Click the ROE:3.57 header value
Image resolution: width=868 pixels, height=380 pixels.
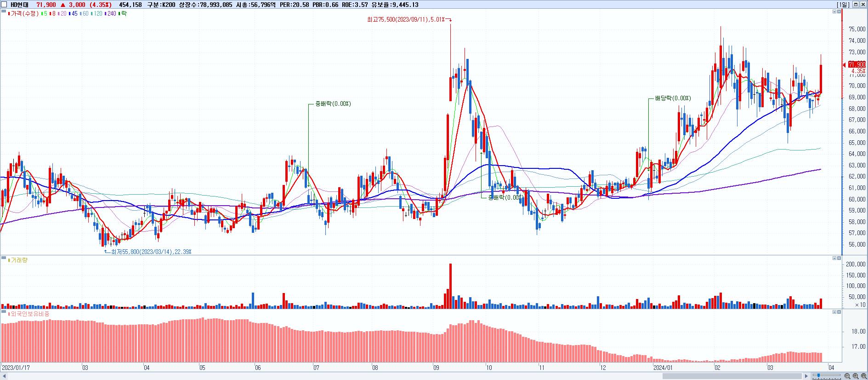click(356, 5)
